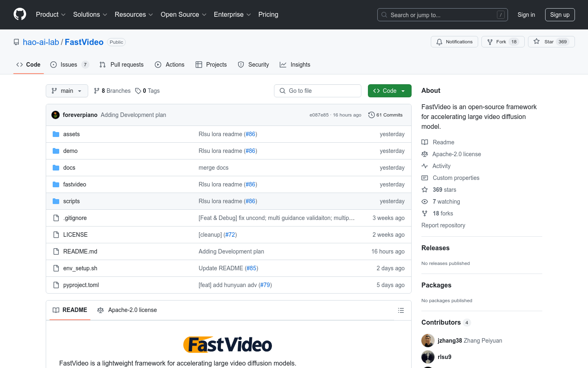Click the Notifications button
This screenshot has height=368, width=588.
(454, 42)
